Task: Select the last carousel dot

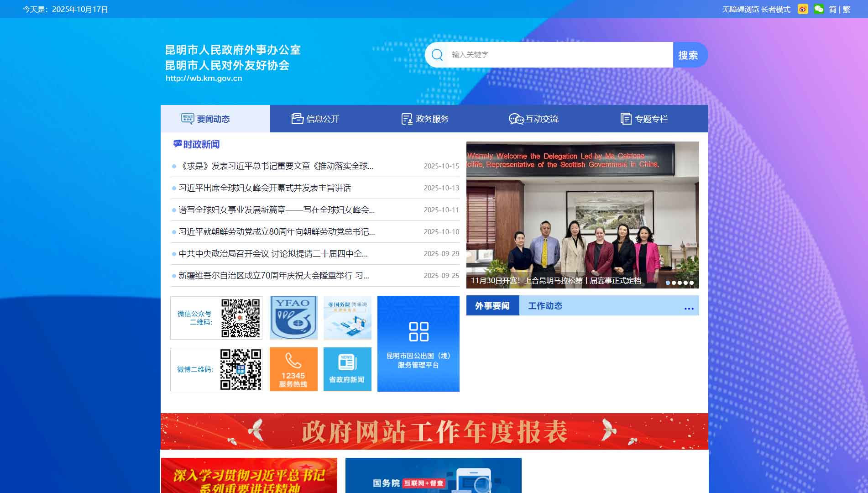Action: 691,283
